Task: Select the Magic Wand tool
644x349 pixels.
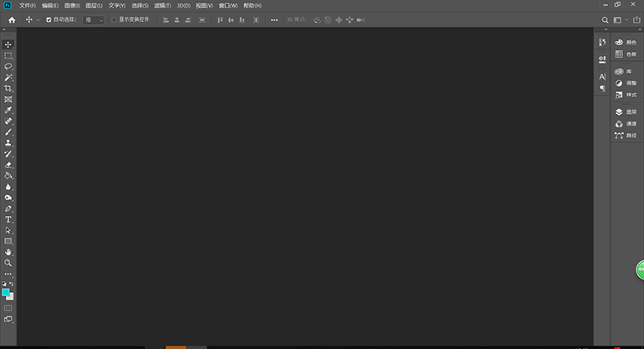Action: 8,77
